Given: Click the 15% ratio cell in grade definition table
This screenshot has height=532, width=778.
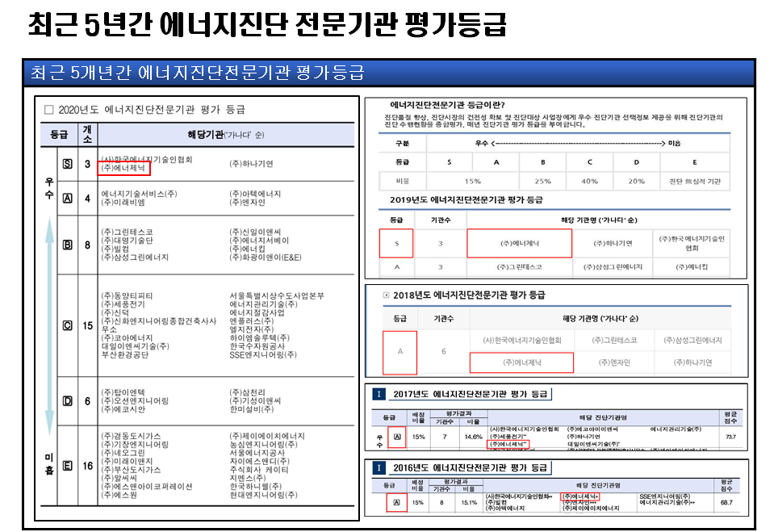Looking at the screenshot, I should click(473, 181).
